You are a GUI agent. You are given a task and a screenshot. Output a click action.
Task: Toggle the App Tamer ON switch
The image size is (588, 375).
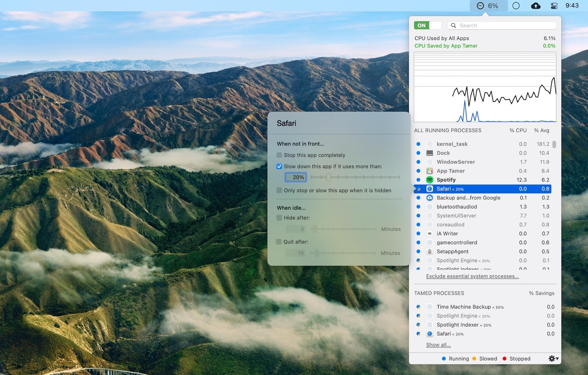[x=427, y=25]
